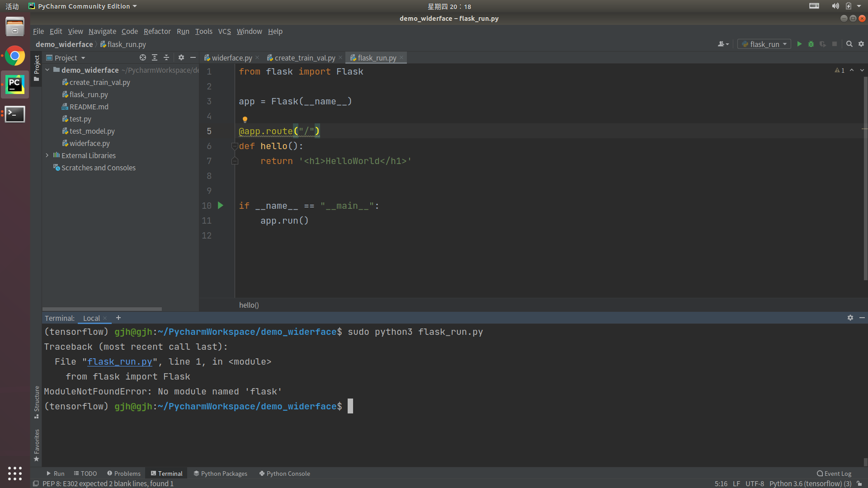Viewport: 868px width, 488px height.
Task: Open the Event Log
Action: 834,474
